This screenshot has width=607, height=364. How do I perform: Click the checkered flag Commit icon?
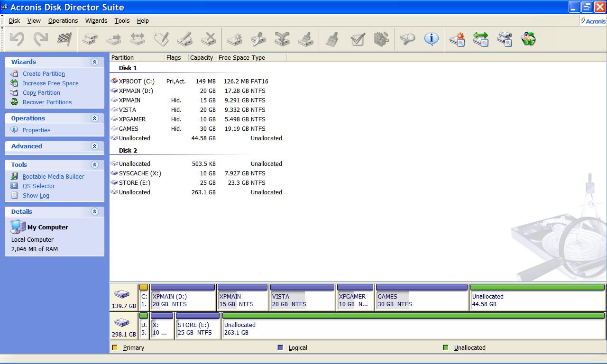(64, 39)
